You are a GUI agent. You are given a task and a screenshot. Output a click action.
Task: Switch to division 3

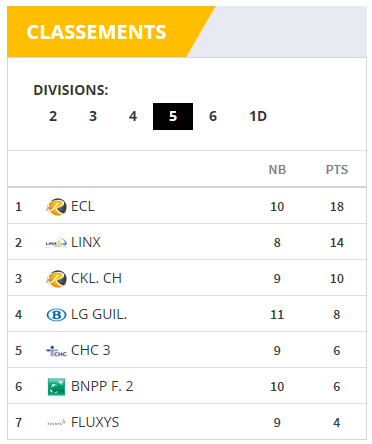coord(93,116)
